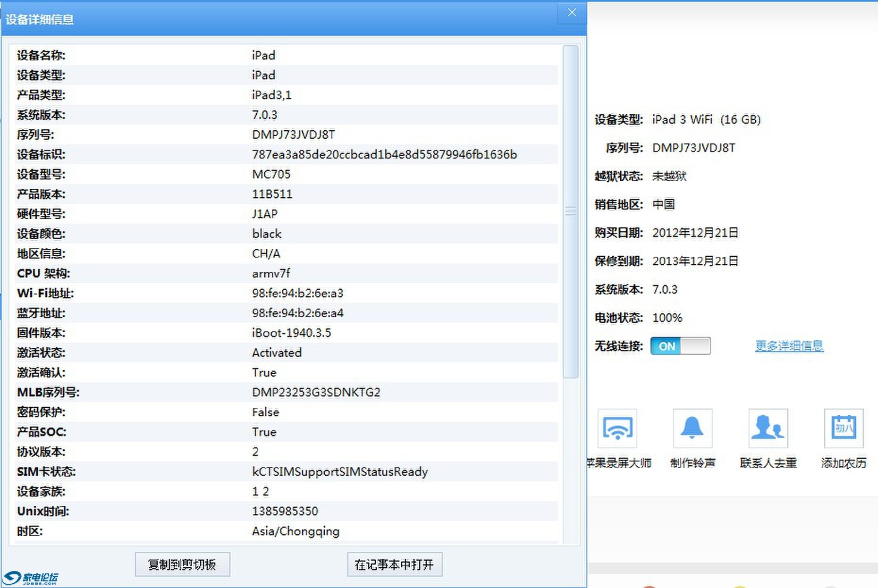Click the serial number in the right summary panel
This screenshot has width=878, height=588.
coord(693,148)
